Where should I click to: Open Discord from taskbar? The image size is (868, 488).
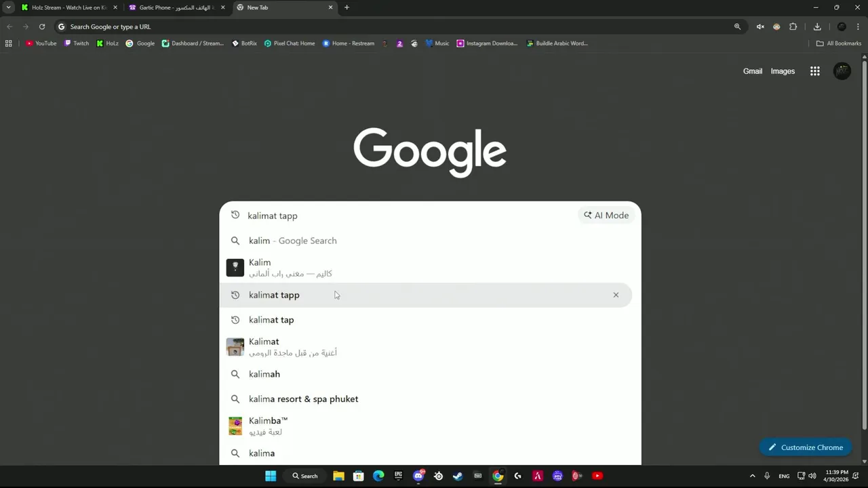tap(418, 476)
